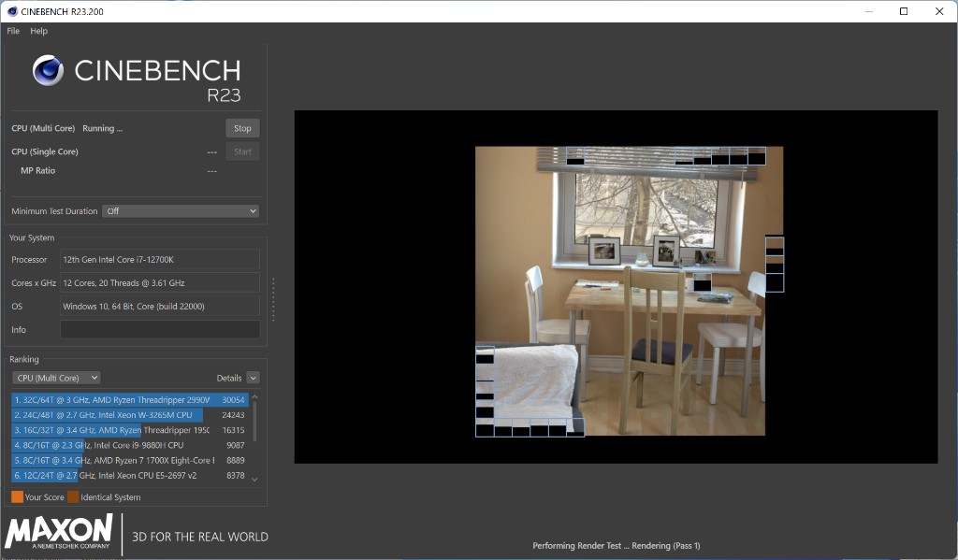Image resolution: width=958 pixels, height=560 pixels.
Task: Open the Help menu
Action: 38,31
